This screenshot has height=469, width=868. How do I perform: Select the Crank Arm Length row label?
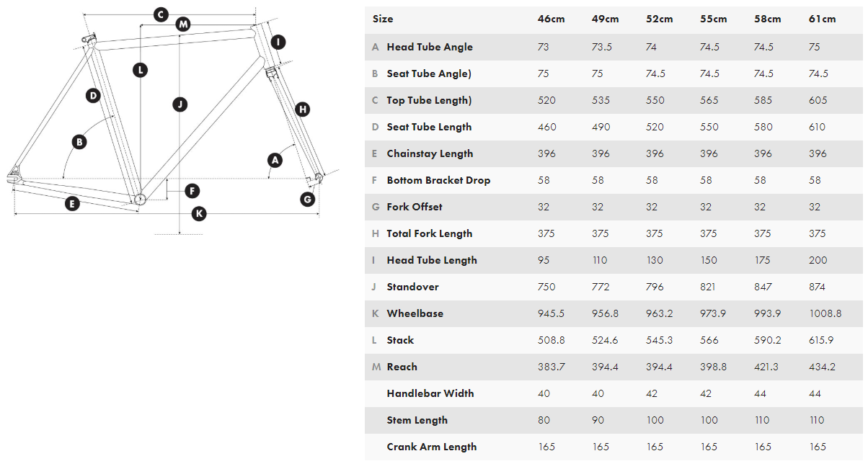(431, 447)
